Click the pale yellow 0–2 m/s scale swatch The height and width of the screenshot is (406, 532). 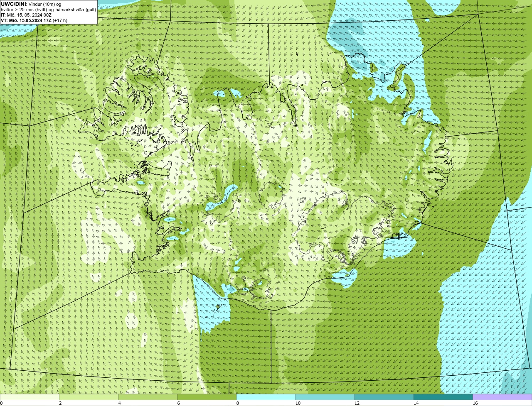(x=30, y=397)
